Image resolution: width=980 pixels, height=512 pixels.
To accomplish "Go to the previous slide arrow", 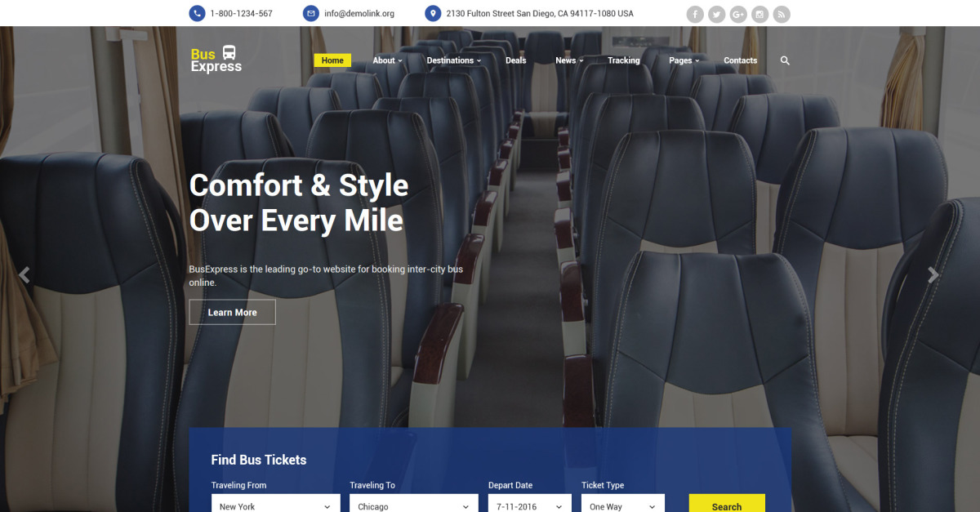I will click(24, 276).
